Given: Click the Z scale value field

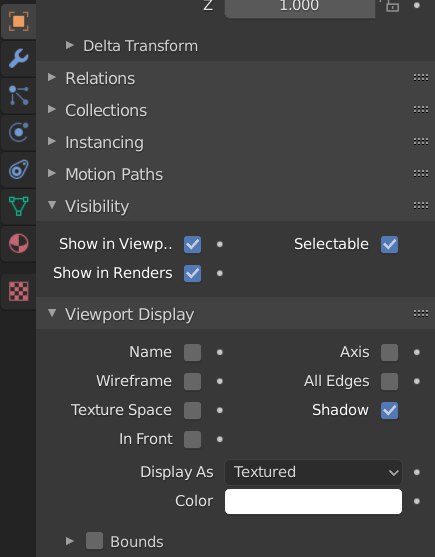Looking at the screenshot, I should coord(300,6).
